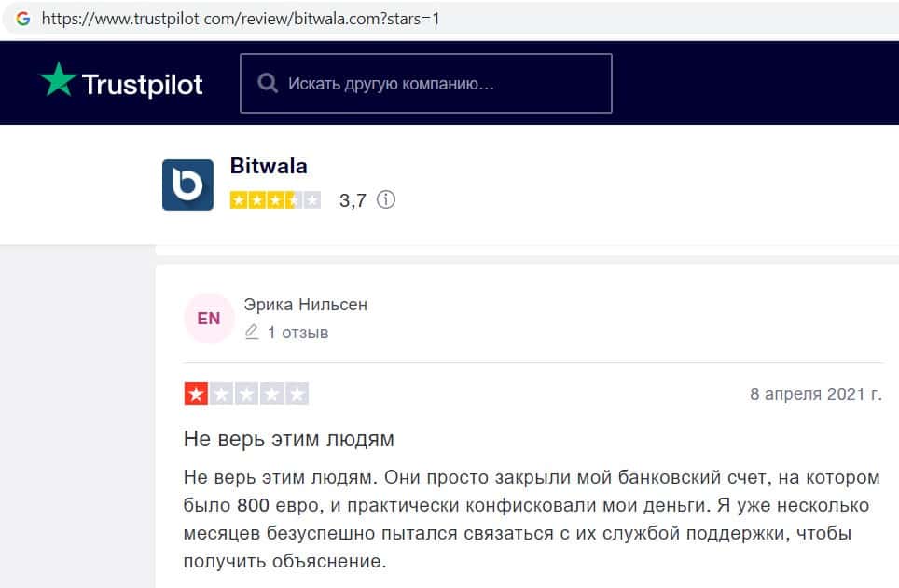This screenshot has height=588, width=899.
Task: Click the yellow star rating for Bitwala
Action: pyautogui.click(x=275, y=200)
